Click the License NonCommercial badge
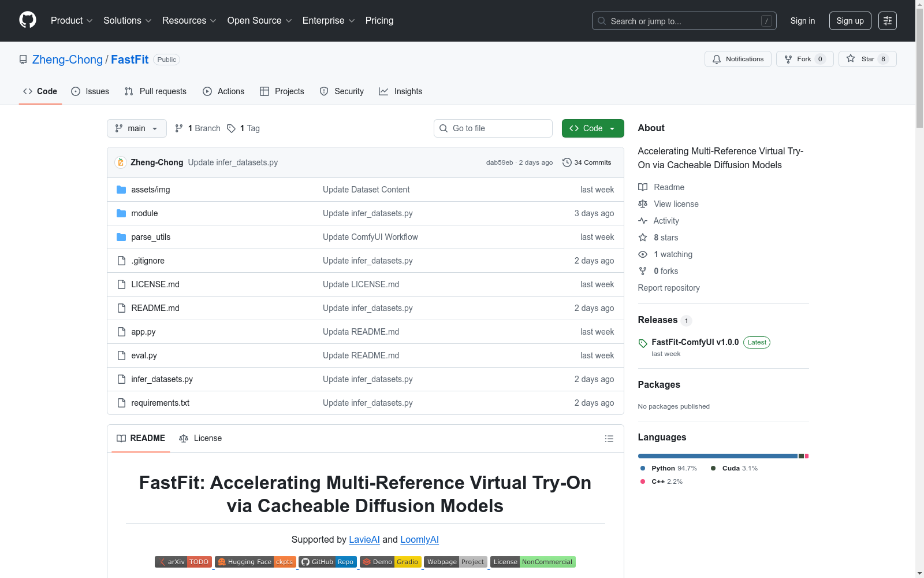Screen dimensions: 924x578 [x=533, y=562]
